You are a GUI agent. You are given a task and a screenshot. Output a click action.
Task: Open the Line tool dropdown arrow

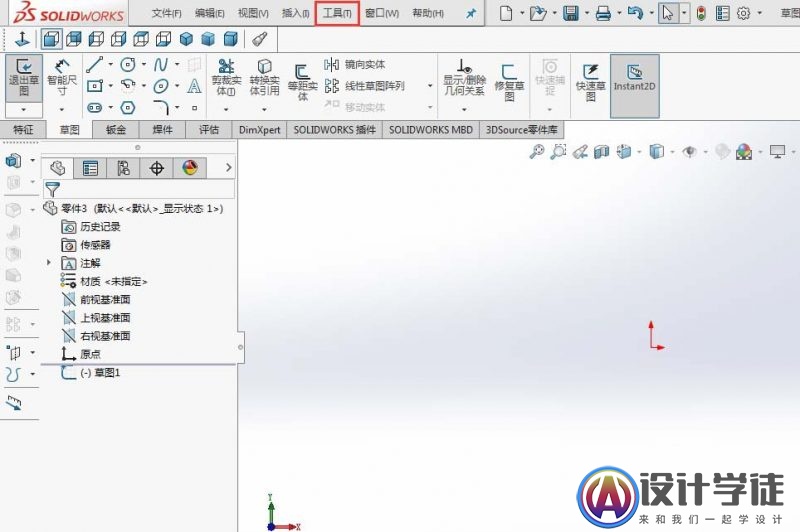pyautogui.click(x=110, y=65)
